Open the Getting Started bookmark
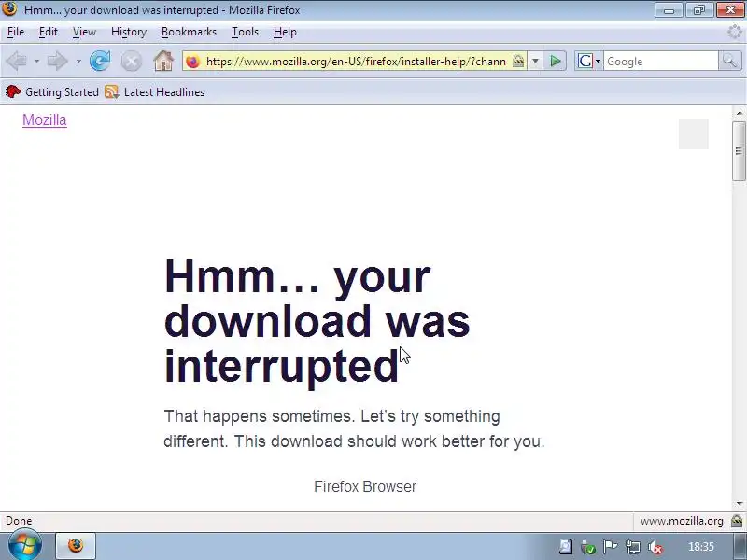This screenshot has width=747, height=560. [52, 91]
